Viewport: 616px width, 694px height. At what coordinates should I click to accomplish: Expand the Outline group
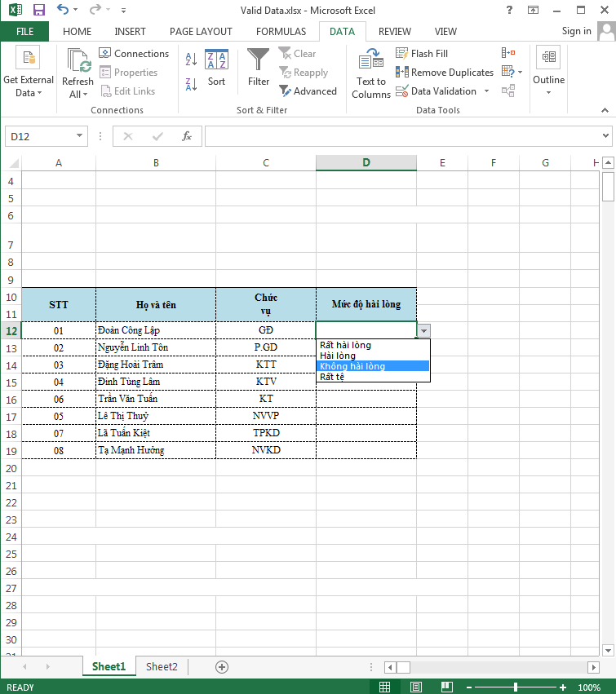point(548,71)
